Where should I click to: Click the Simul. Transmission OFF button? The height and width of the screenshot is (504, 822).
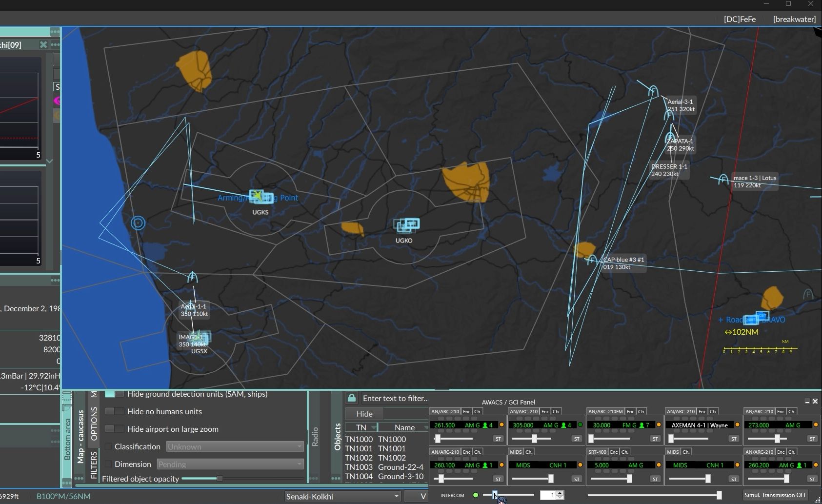775,495
